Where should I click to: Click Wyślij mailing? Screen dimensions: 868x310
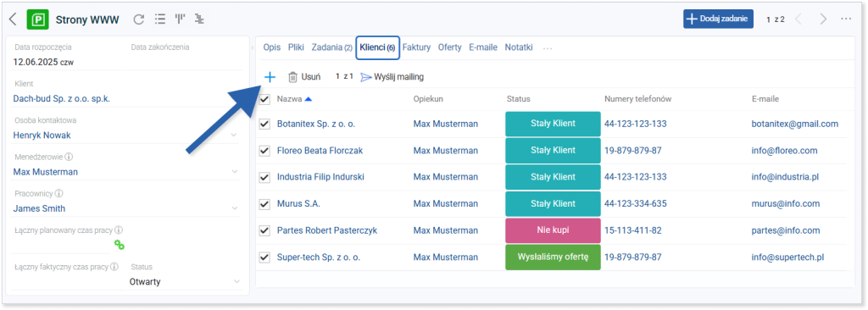pyautogui.click(x=392, y=77)
